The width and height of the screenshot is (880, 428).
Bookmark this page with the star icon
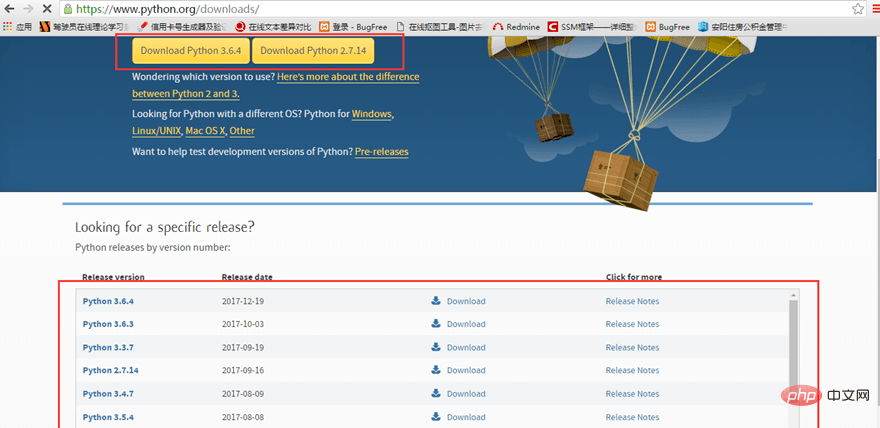click(x=858, y=9)
